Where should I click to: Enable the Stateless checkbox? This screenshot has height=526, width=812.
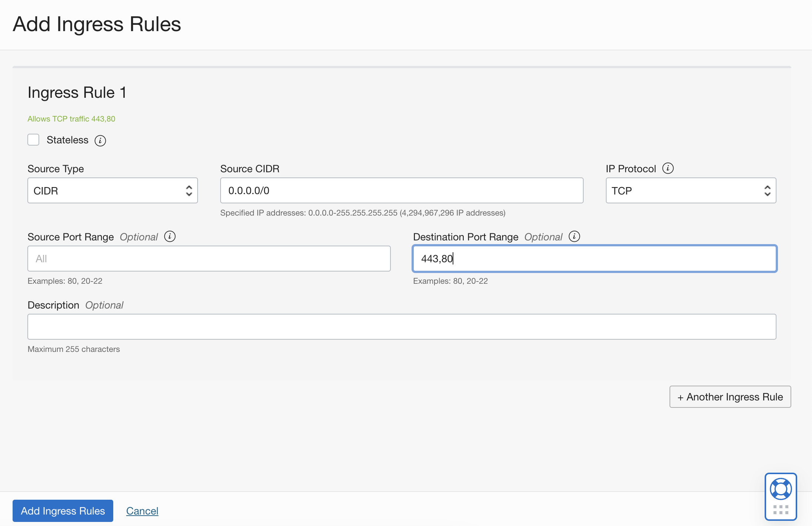tap(33, 140)
